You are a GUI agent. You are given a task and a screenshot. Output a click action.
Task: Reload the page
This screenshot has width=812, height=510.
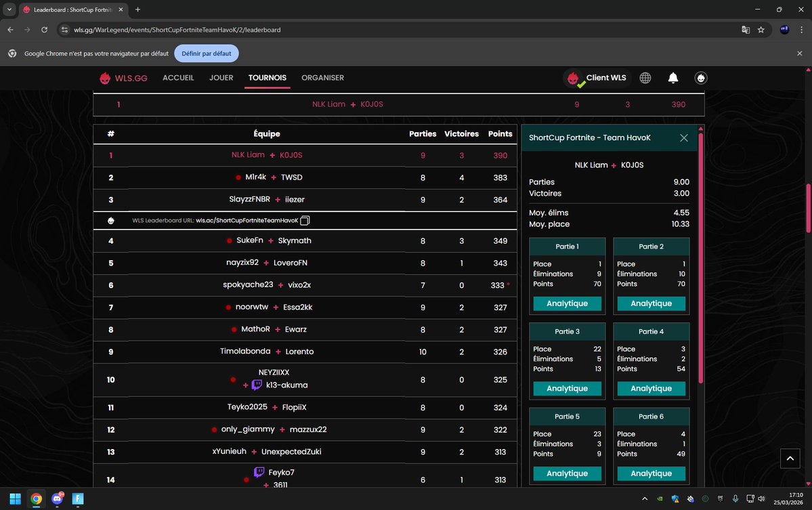45,30
